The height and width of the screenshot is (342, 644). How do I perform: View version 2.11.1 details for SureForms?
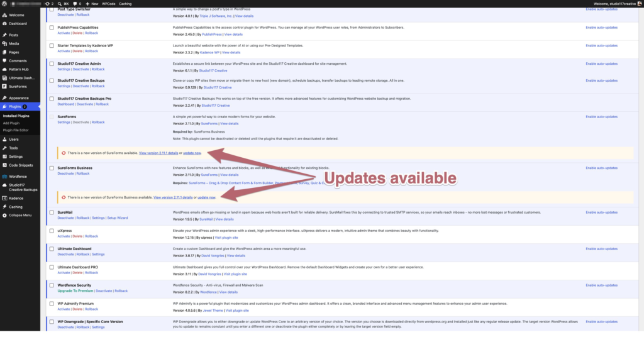click(x=158, y=153)
